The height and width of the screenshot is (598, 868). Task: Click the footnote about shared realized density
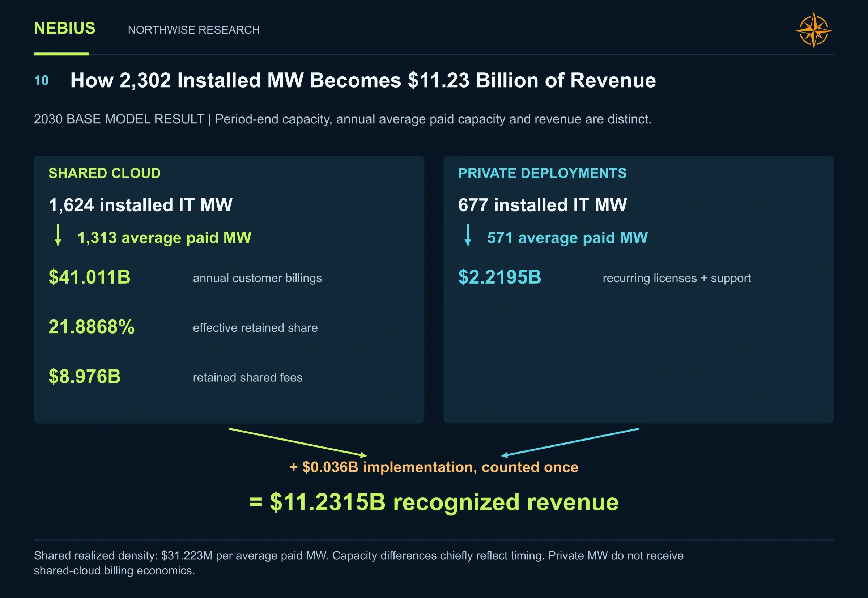(x=358, y=563)
